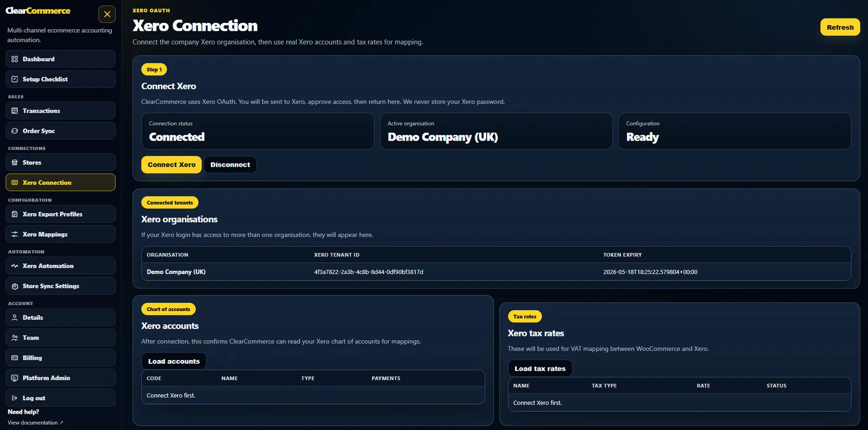The image size is (868, 430).
Task: Click the Step 1 badge
Action: [x=154, y=69]
